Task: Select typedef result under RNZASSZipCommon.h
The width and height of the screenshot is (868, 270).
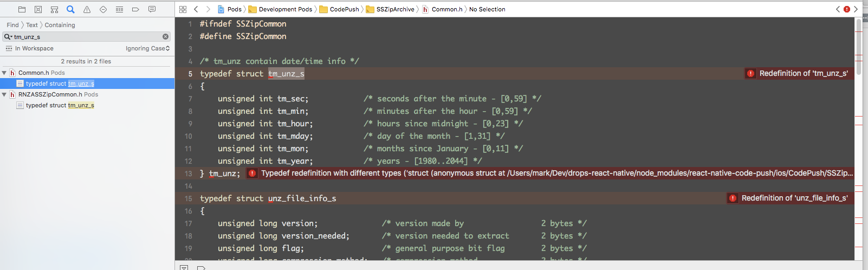Action: [87, 105]
